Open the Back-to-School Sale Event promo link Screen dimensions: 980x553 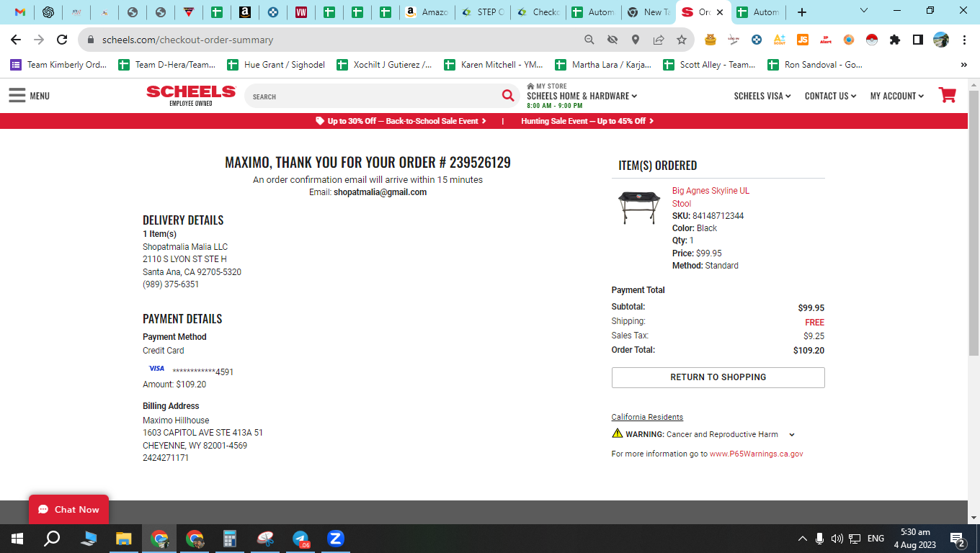401,121
